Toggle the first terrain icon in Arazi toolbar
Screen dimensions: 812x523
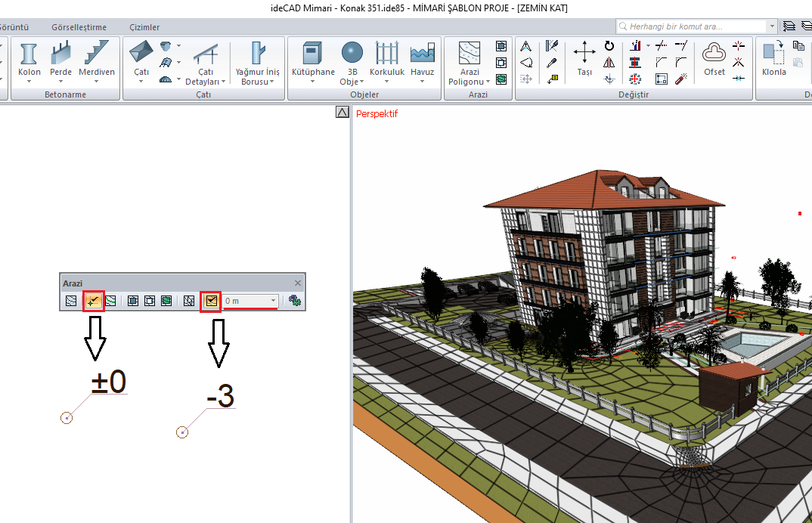(x=71, y=302)
